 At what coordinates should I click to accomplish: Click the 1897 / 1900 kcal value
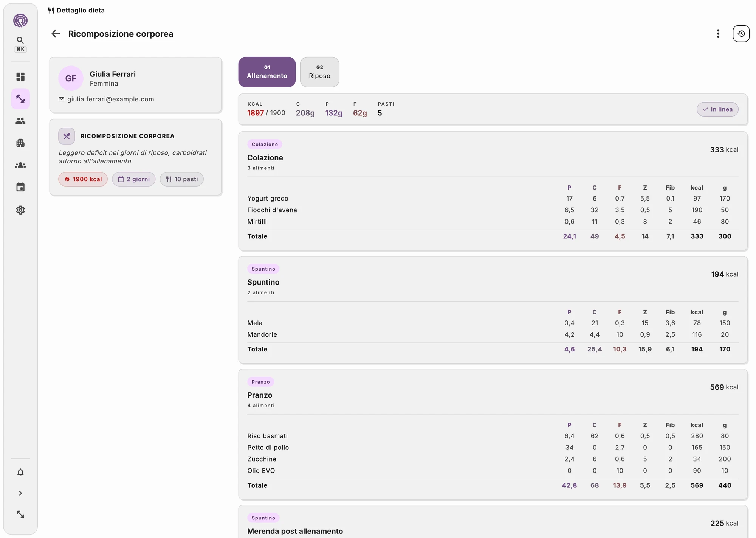point(266,113)
